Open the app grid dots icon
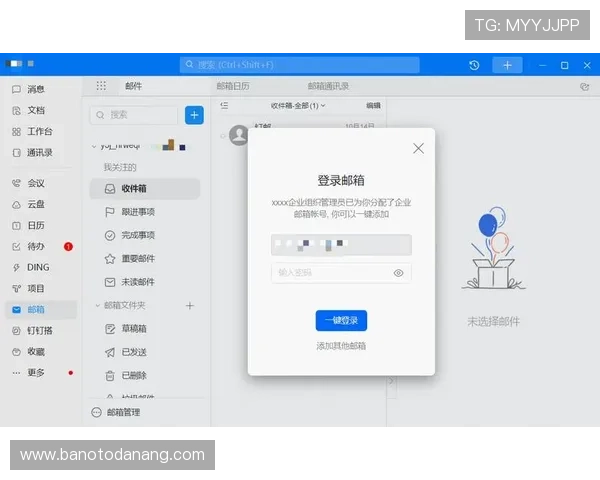Screen dimensions: 600x480 pyautogui.click(x=101, y=86)
